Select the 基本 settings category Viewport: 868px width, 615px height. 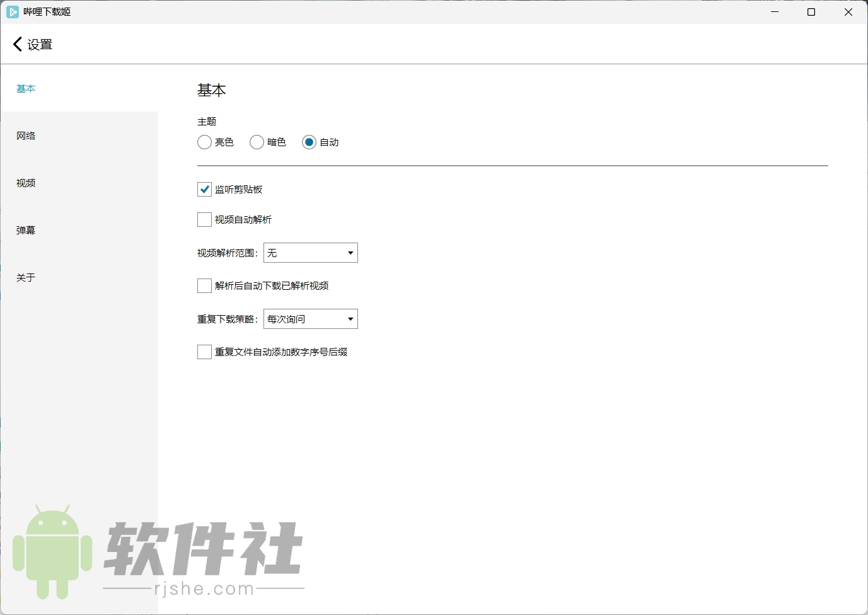click(25, 89)
